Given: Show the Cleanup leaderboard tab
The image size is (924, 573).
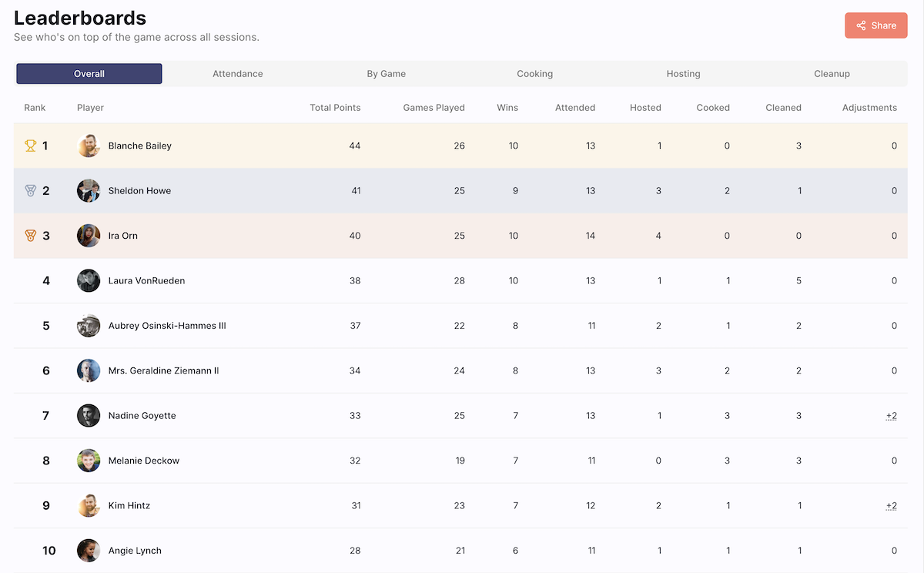Looking at the screenshot, I should [x=832, y=74].
